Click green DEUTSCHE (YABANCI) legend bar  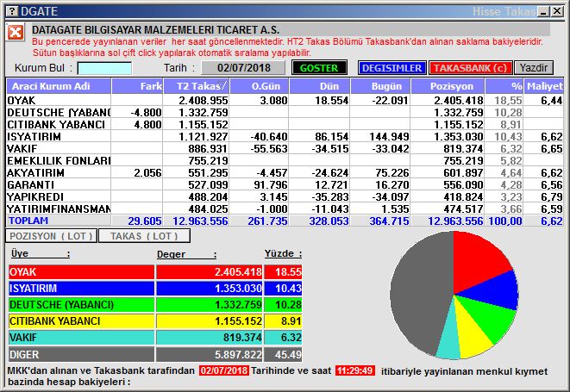81,305
